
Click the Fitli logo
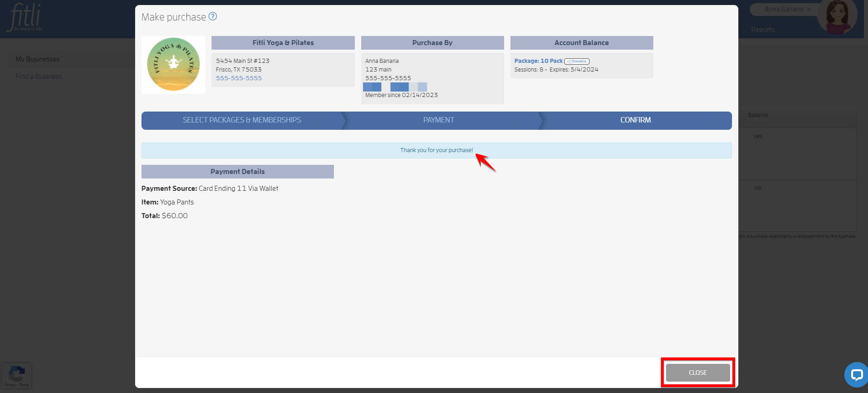pyautogui.click(x=25, y=17)
